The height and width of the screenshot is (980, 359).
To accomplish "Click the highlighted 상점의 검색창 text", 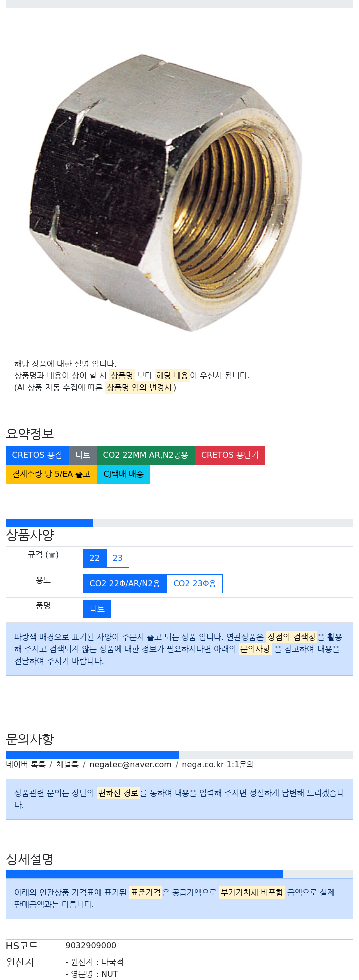I will coord(292,637).
